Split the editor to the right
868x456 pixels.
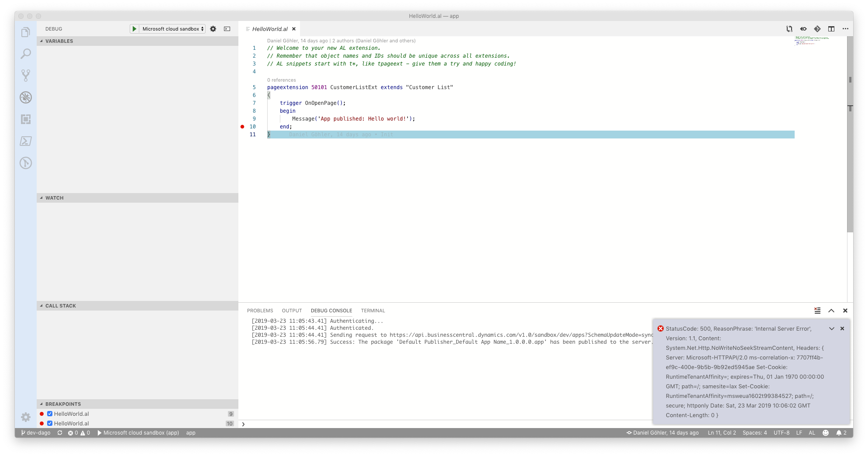pos(831,29)
